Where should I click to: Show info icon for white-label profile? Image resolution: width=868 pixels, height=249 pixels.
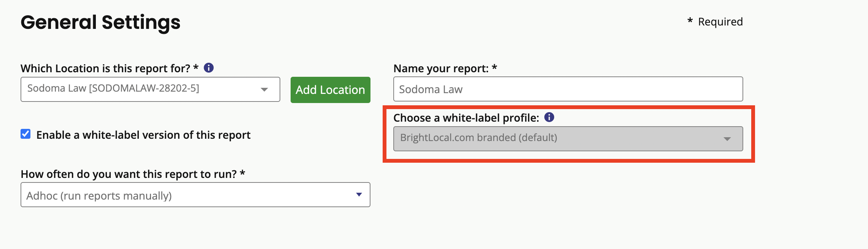point(549,117)
